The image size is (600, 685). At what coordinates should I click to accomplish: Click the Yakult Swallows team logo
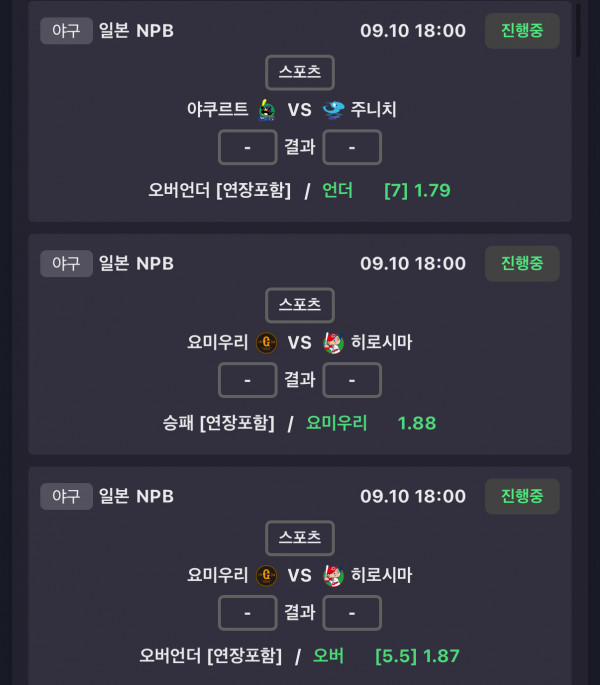click(x=266, y=110)
